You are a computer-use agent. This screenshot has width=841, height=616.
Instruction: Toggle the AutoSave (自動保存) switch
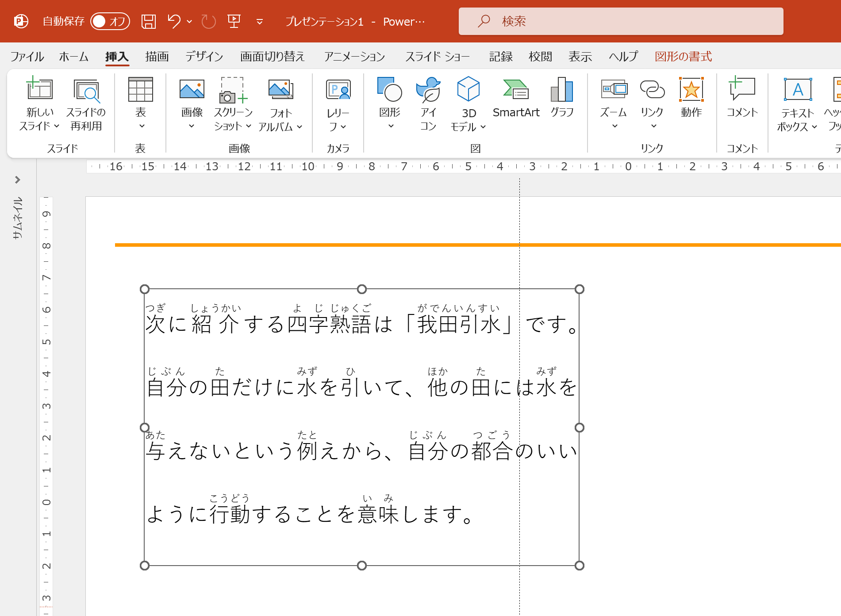[110, 21]
